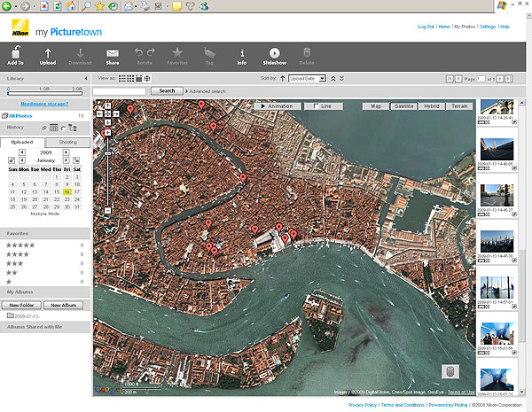Go to previous year in calendar
532x412 pixels.
(22, 152)
